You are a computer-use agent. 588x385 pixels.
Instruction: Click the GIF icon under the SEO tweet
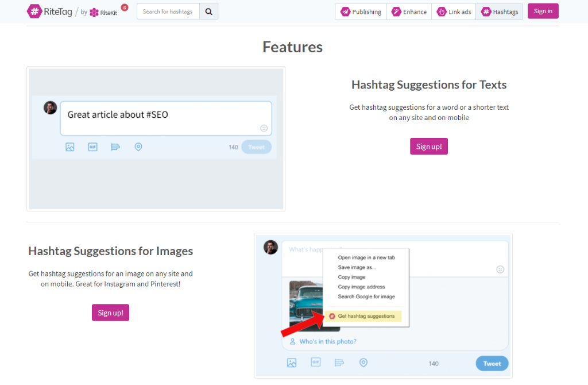92,147
